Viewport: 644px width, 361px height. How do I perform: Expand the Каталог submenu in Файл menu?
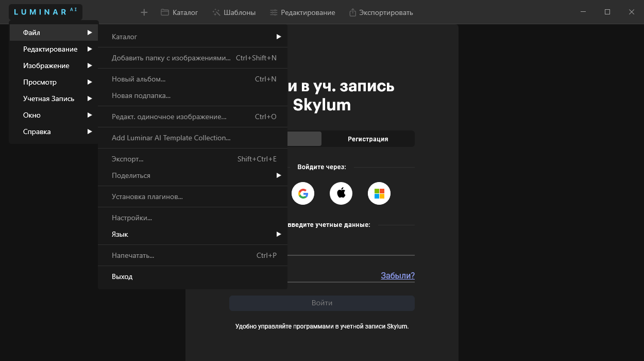coord(193,37)
